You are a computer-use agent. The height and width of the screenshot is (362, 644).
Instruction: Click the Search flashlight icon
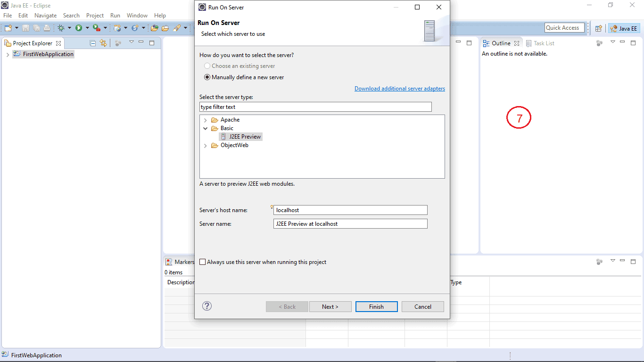click(177, 28)
